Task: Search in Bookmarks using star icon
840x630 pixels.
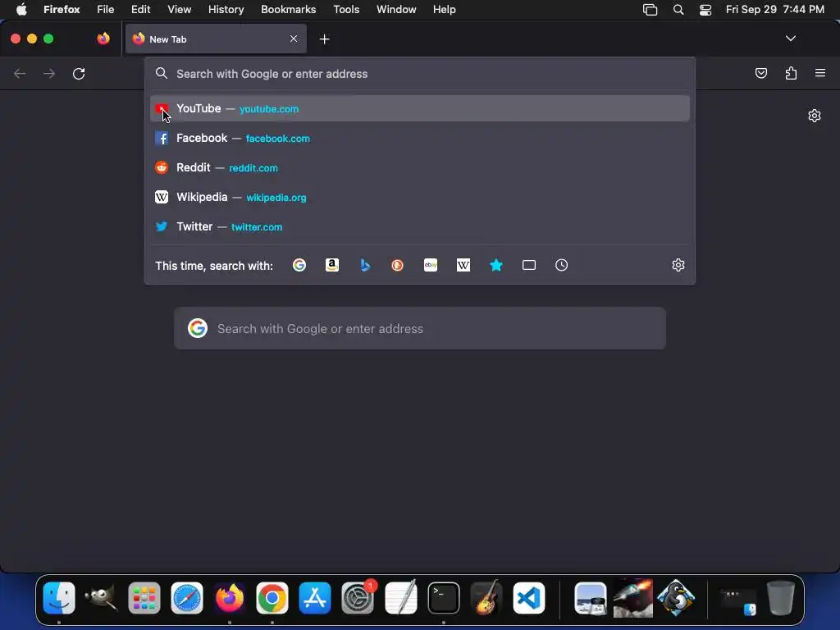Action: click(496, 265)
